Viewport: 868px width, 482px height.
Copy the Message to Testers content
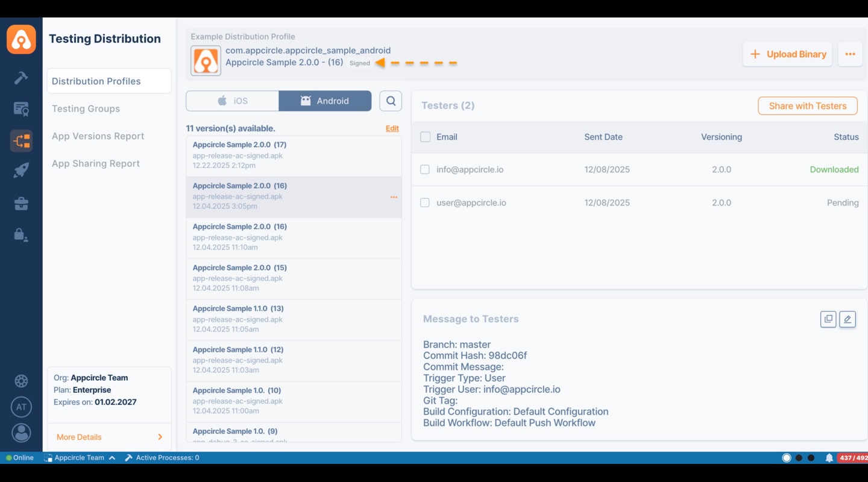pyautogui.click(x=828, y=319)
